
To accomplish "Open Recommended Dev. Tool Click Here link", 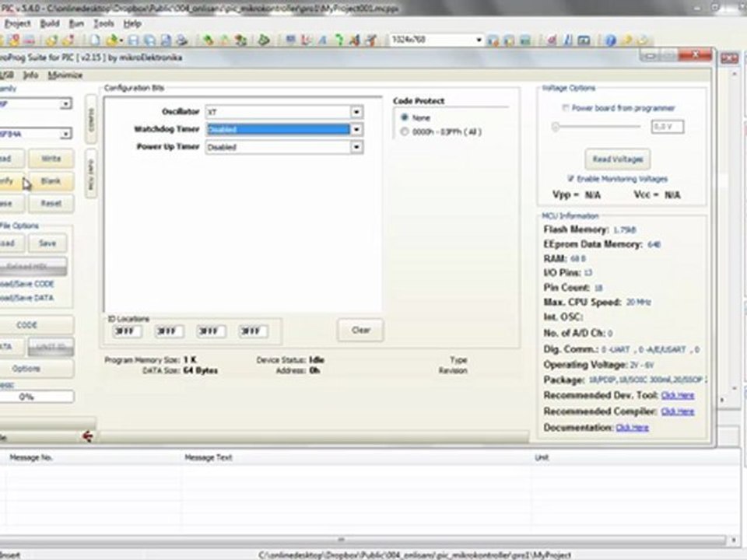I will (678, 395).
